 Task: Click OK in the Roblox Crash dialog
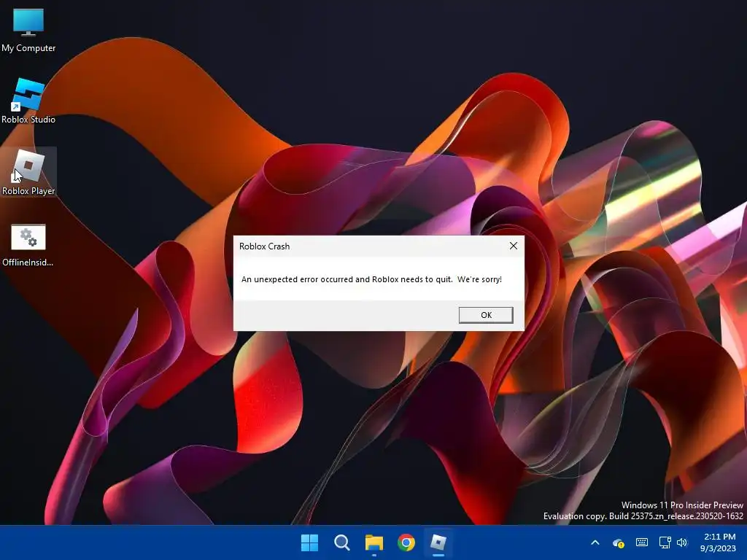(x=485, y=315)
